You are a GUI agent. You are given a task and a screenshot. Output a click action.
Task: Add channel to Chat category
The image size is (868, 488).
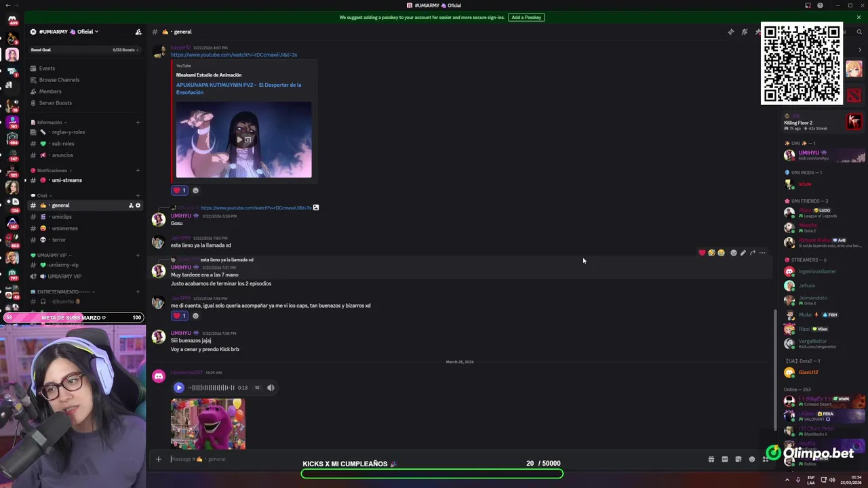(138, 196)
